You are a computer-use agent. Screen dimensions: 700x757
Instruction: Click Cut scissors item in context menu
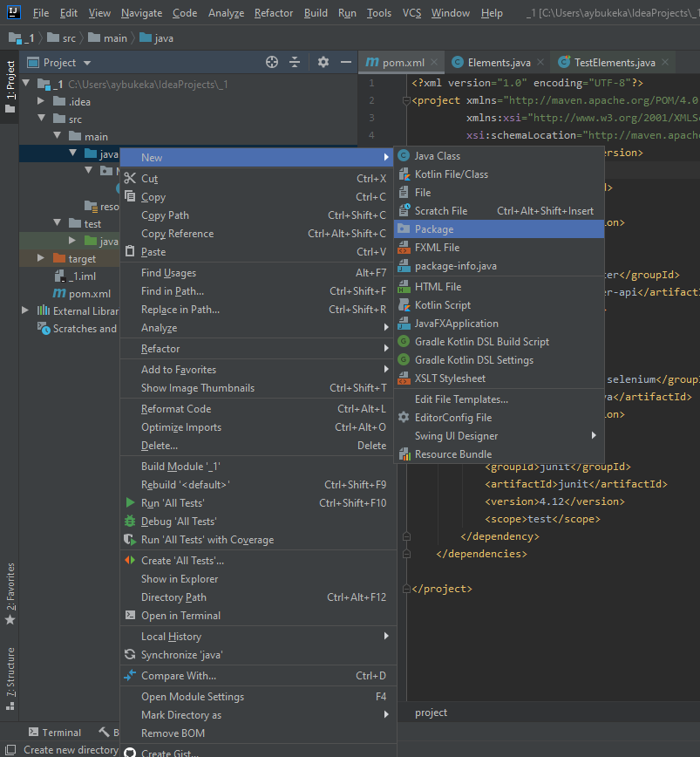[x=258, y=179]
